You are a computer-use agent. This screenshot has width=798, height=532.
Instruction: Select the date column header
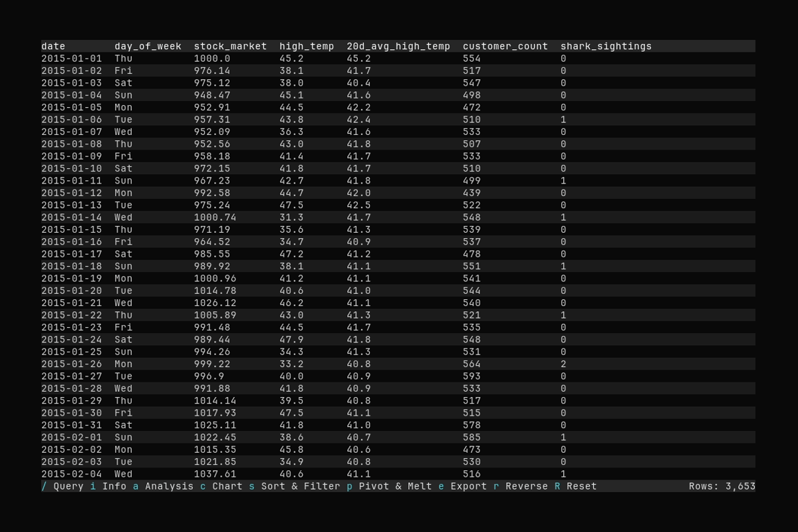[x=53, y=46]
